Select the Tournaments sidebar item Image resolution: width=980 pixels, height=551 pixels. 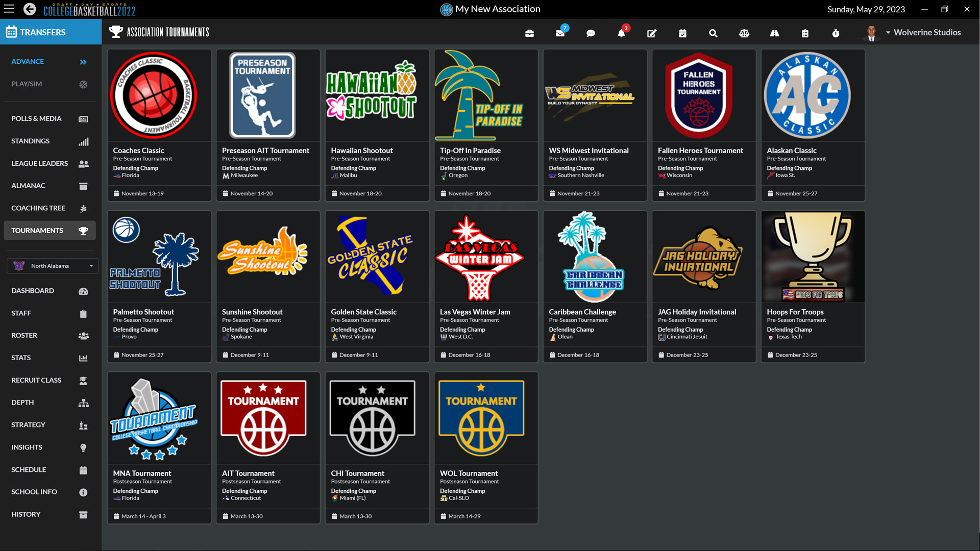(x=49, y=230)
